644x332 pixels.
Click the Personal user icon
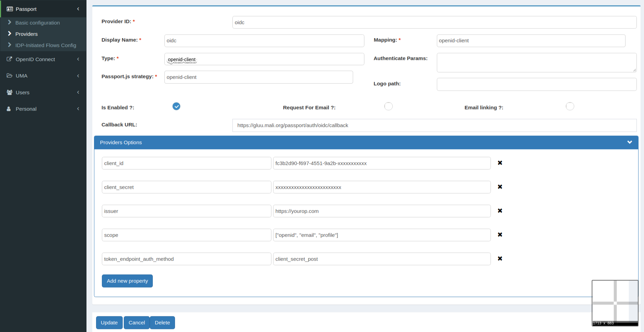[x=9, y=108]
